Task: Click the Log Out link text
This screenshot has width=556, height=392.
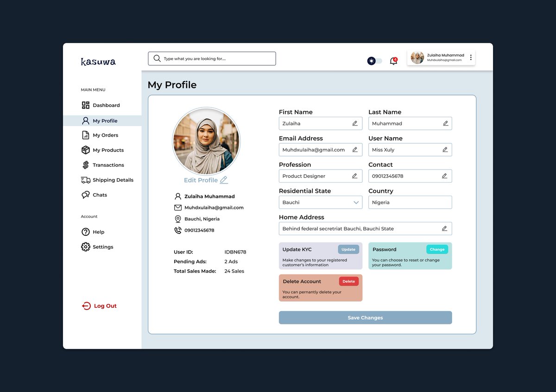Action: (x=105, y=306)
